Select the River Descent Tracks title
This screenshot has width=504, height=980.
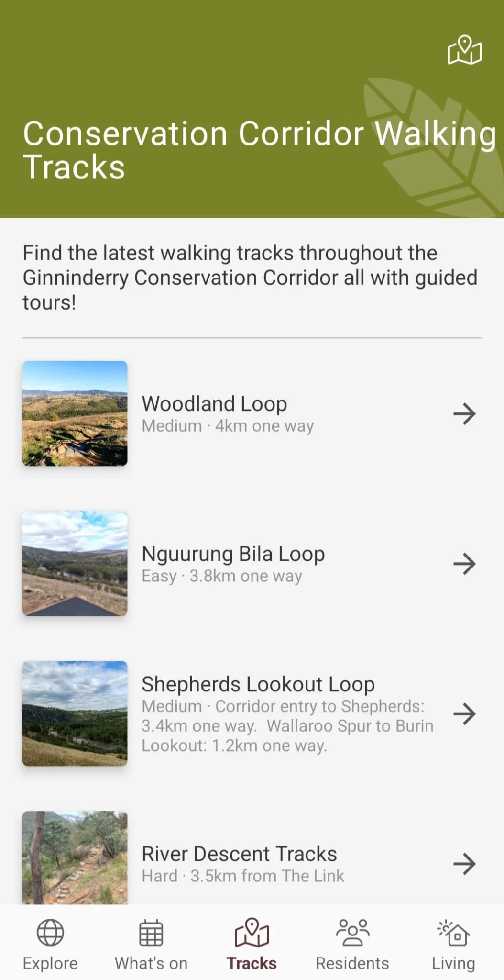coord(239,854)
